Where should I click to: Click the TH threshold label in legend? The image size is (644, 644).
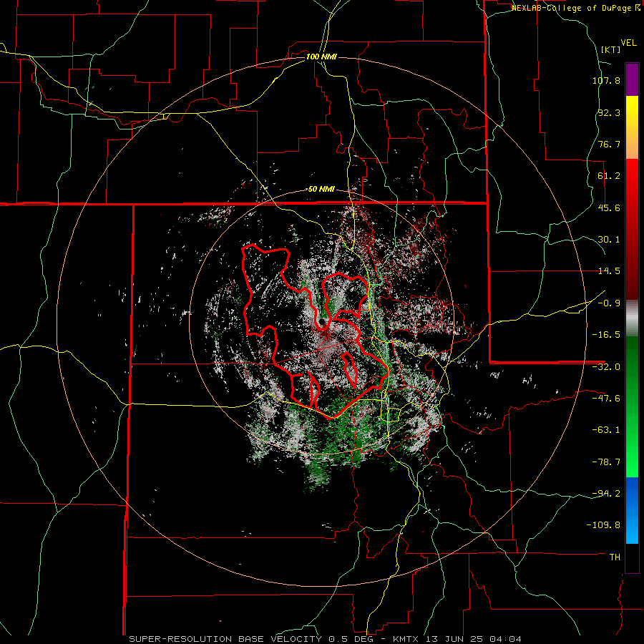(615, 557)
